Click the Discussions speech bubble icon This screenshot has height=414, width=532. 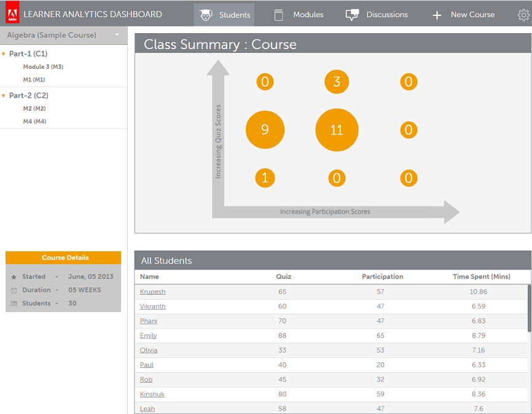coord(352,15)
